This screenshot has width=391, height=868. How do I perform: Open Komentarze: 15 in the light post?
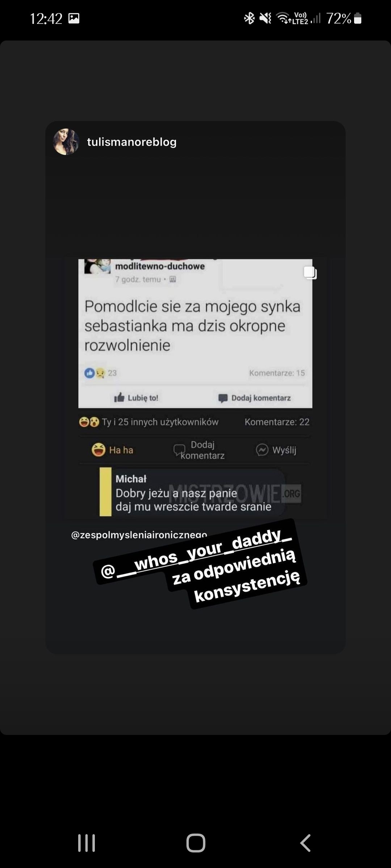click(x=277, y=373)
